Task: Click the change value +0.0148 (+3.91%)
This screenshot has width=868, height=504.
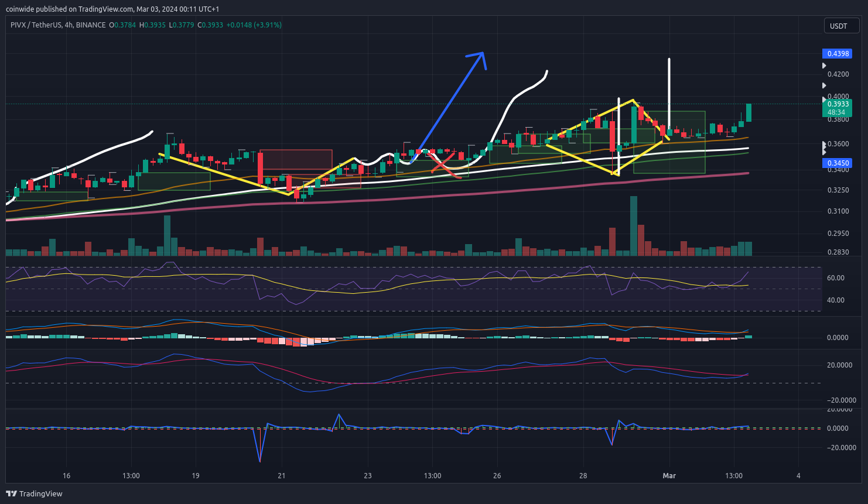Action: pyautogui.click(x=254, y=25)
